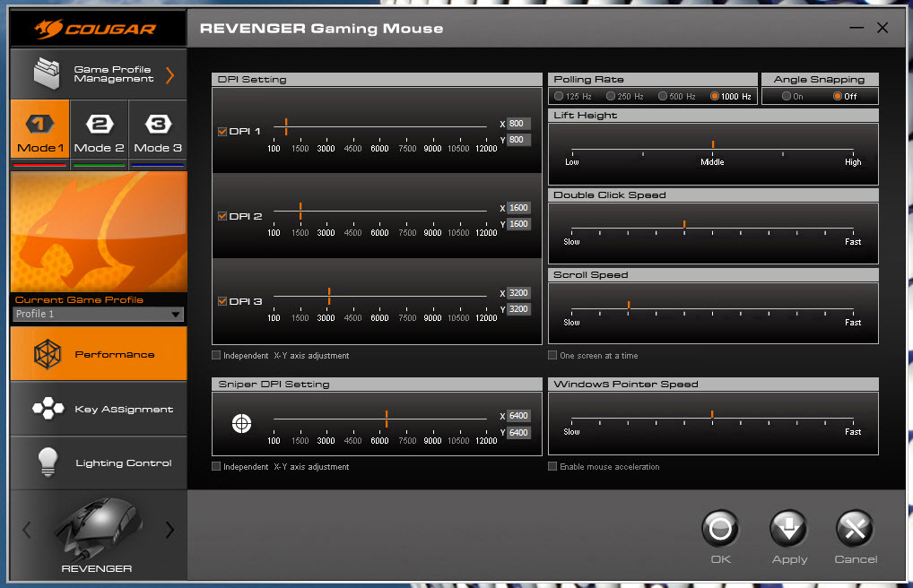Viewport: 913px width, 588px height.
Task: Click the DPI 2 Y value field
Action: coord(518,224)
